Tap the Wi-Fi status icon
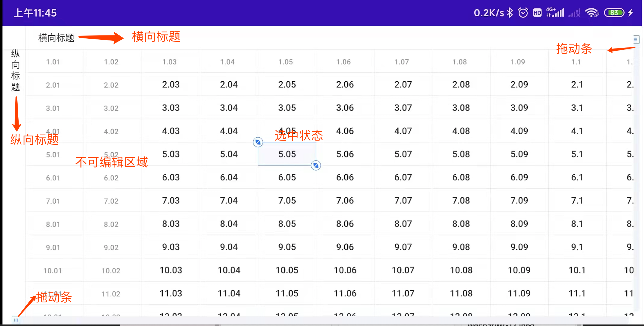 [x=592, y=13]
